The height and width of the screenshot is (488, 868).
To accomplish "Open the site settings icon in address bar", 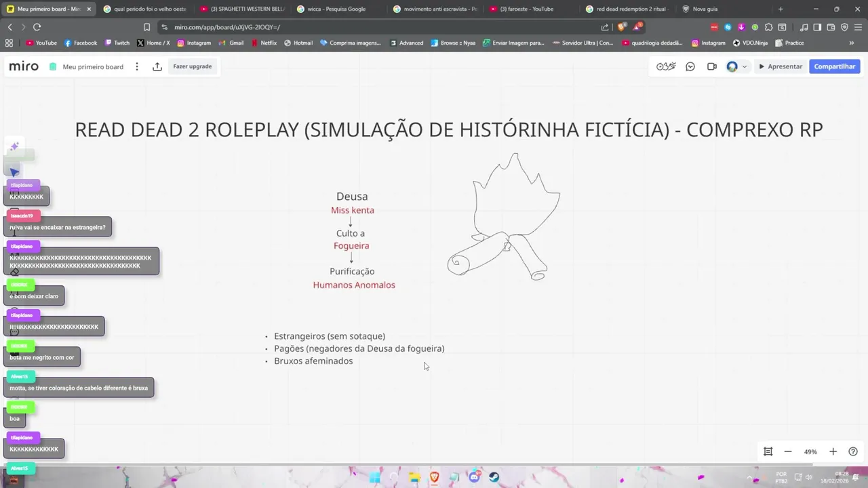I will click(x=165, y=27).
